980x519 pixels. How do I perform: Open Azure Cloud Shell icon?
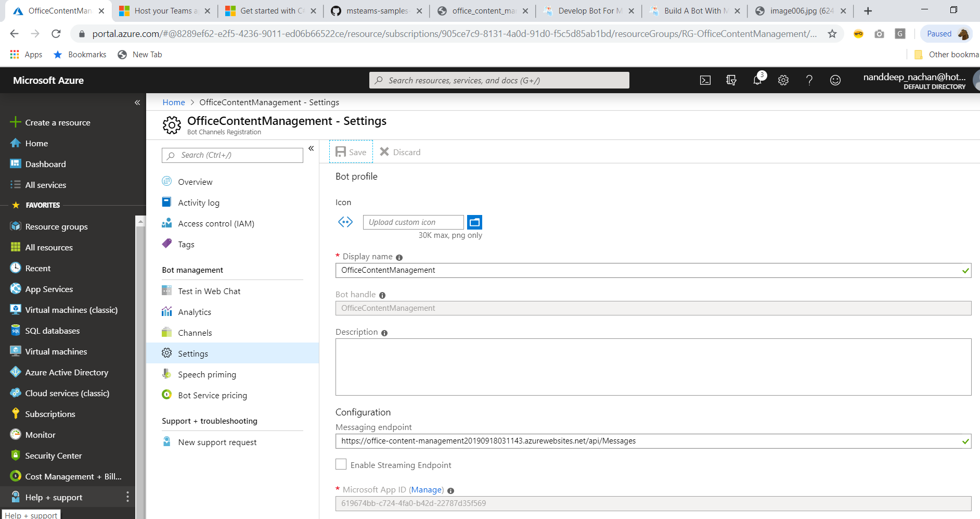click(x=705, y=80)
